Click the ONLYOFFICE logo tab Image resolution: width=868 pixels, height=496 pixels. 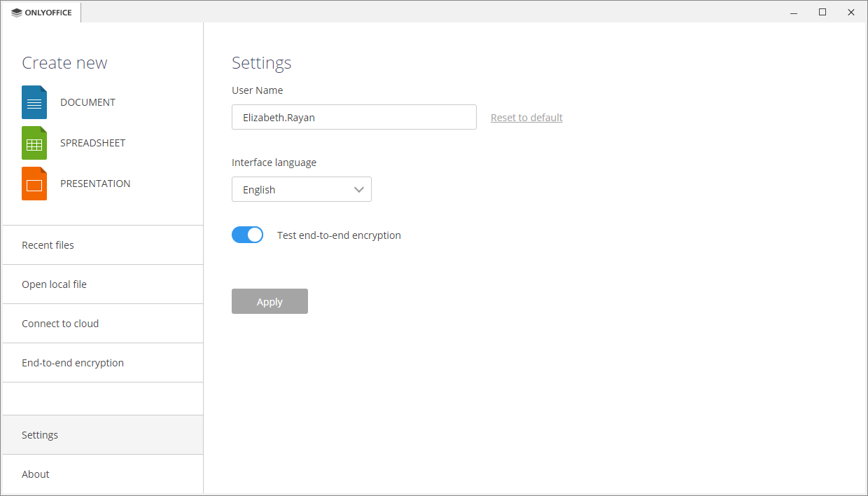pos(42,13)
